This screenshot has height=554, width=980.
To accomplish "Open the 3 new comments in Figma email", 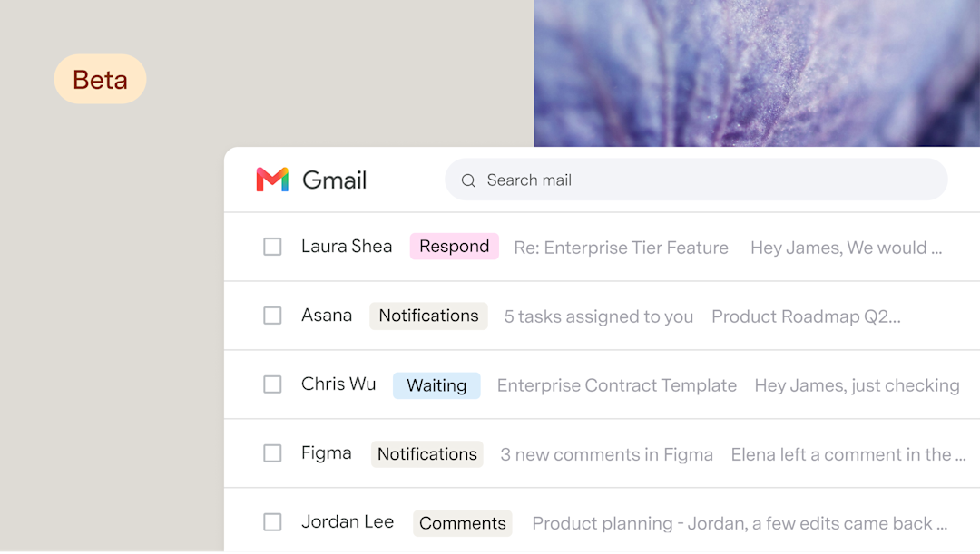I will point(606,454).
